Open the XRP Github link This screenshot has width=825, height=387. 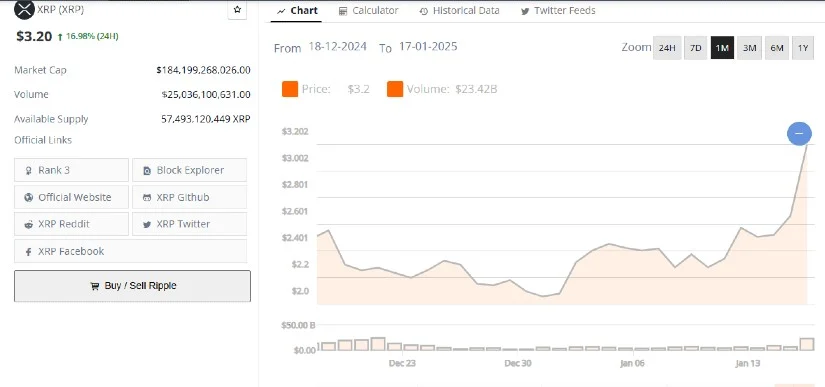pyautogui.click(x=189, y=197)
